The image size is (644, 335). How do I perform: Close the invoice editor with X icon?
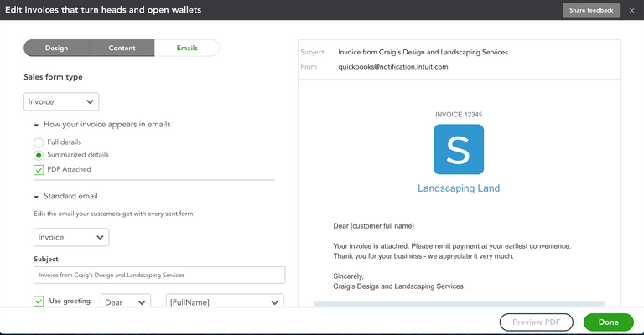pos(631,10)
